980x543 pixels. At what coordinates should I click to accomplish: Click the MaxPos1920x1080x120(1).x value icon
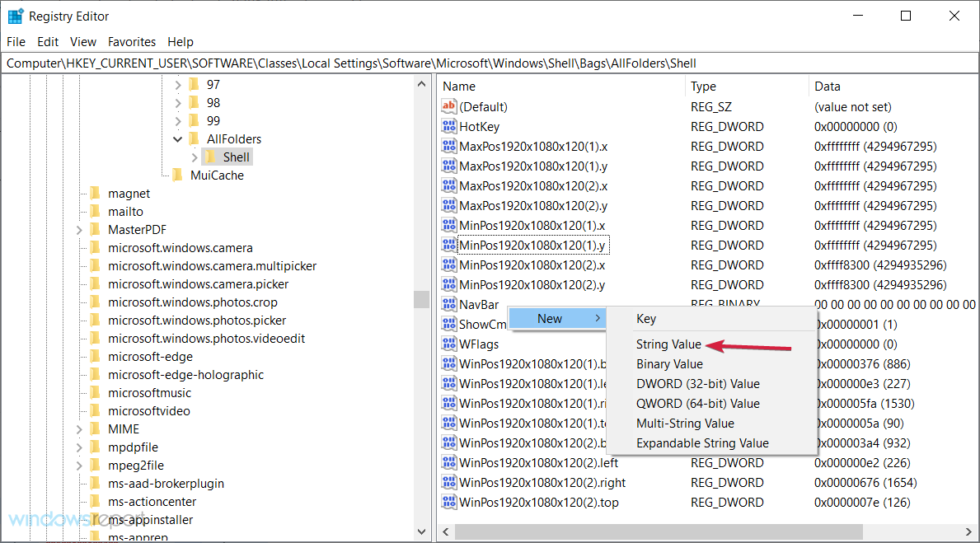point(448,146)
